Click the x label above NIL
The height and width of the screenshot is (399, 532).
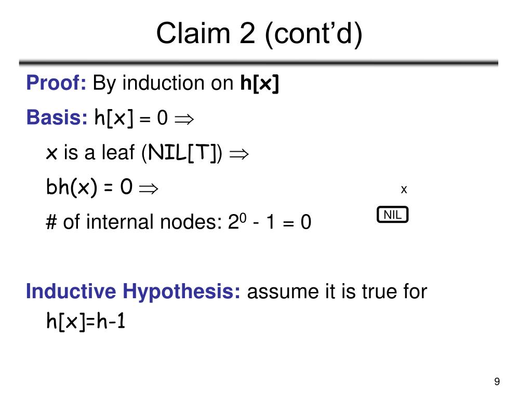404,189
